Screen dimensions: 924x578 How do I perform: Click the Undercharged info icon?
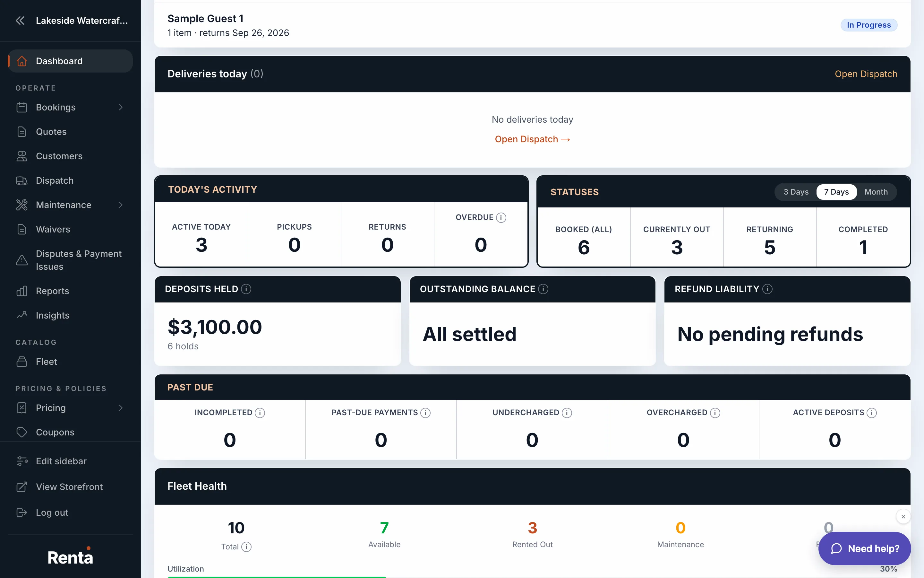pyautogui.click(x=567, y=413)
